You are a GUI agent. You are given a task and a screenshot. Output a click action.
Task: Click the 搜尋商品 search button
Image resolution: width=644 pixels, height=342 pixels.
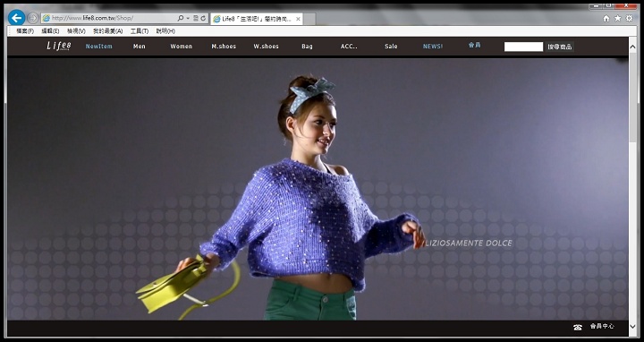click(x=560, y=47)
